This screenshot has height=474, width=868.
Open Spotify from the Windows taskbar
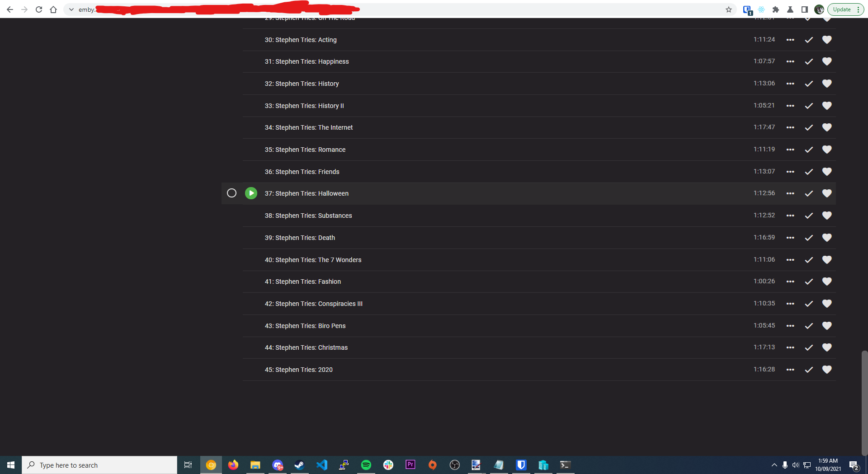pos(366,465)
